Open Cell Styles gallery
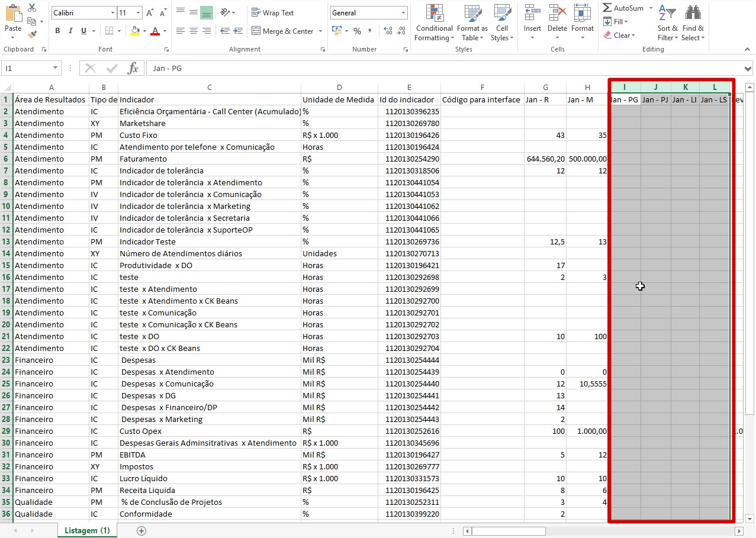The image size is (756, 538). (x=502, y=24)
